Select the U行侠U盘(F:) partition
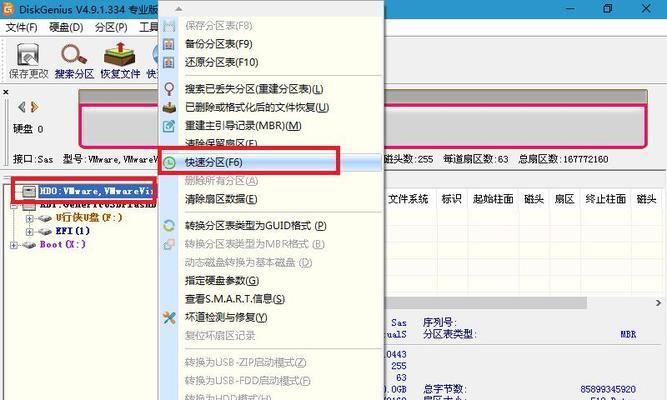The width and height of the screenshot is (667, 400). click(89, 217)
